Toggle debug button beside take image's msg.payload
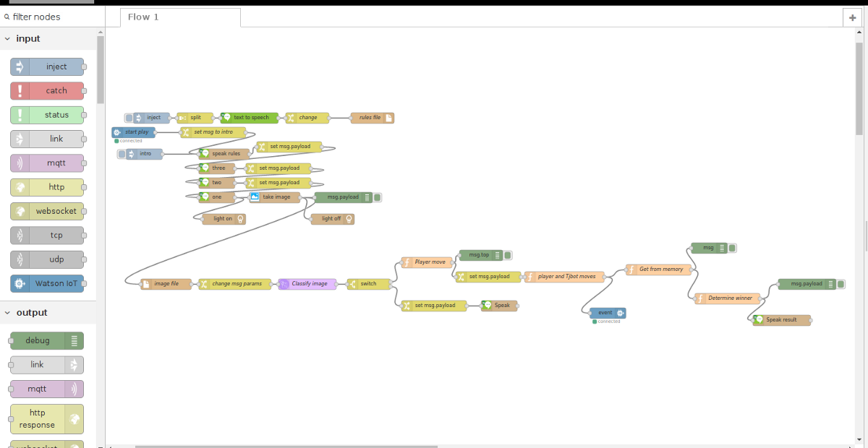 click(377, 197)
